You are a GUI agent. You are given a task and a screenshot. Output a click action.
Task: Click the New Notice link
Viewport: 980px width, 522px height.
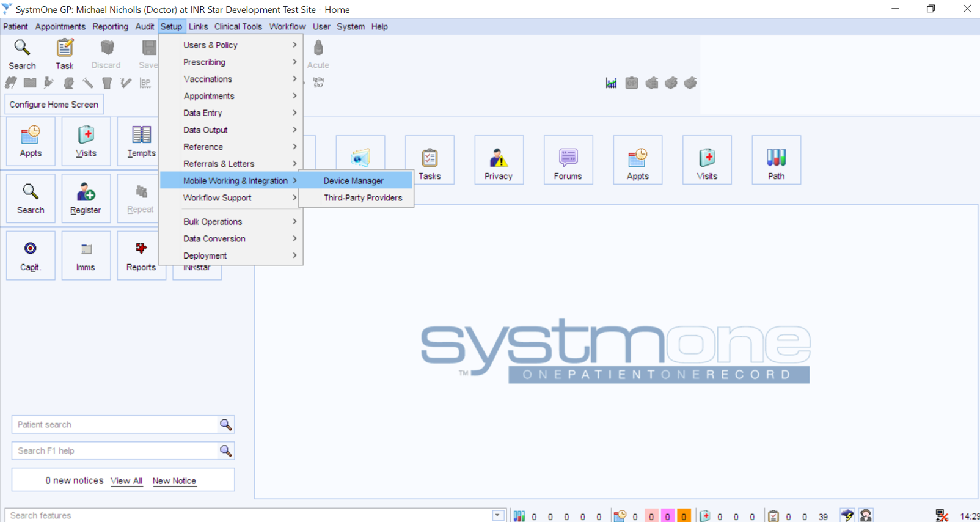tap(174, 481)
